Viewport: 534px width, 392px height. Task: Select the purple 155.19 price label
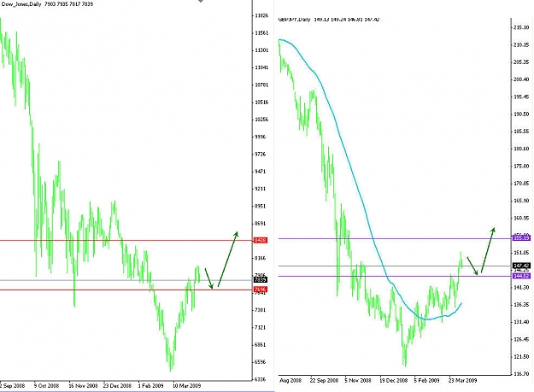(x=521, y=237)
